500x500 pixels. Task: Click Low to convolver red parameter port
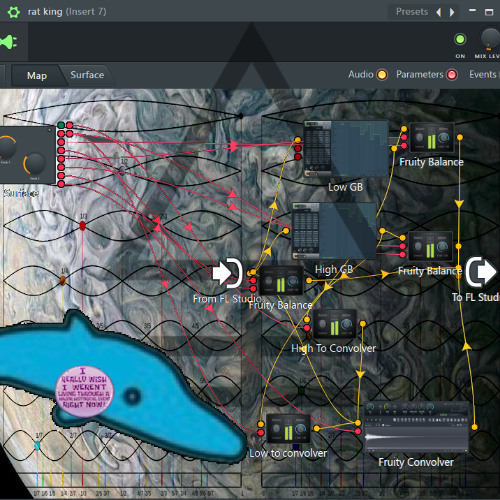[x=261, y=433]
